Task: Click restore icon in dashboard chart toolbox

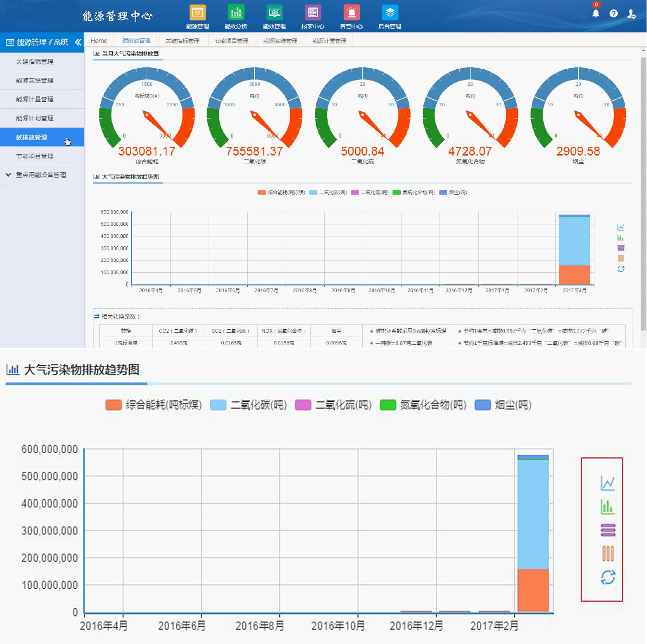Action: 621,269
